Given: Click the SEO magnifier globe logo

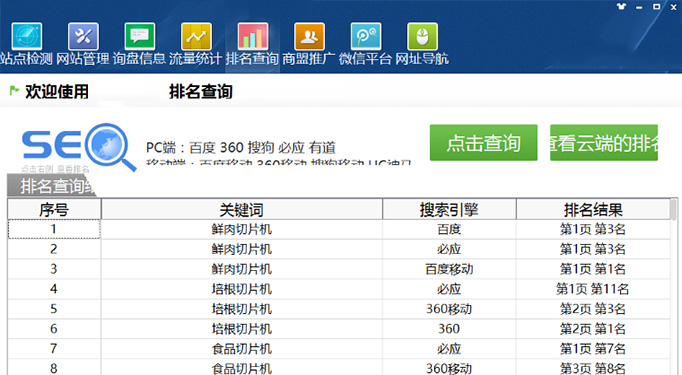Looking at the screenshot, I should pos(79,147).
